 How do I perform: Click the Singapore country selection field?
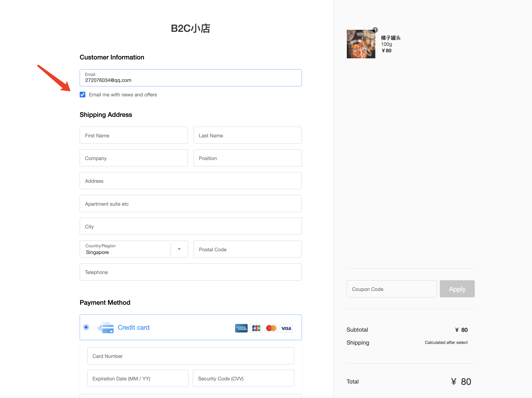click(125, 249)
